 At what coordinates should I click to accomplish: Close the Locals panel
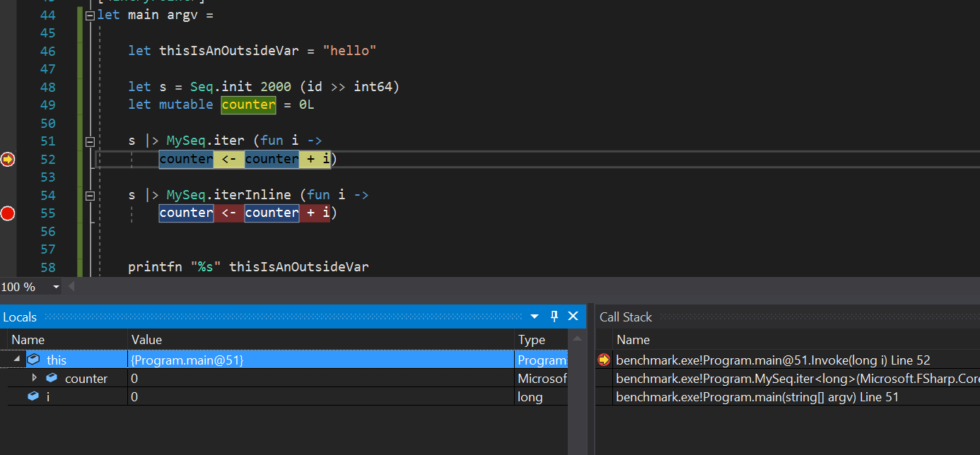point(573,317)
